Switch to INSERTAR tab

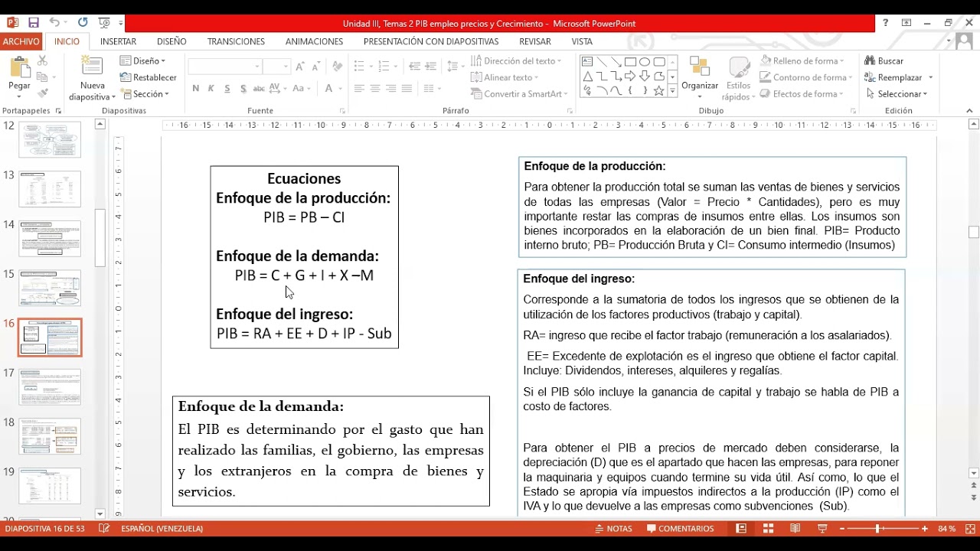pos(118,41)
